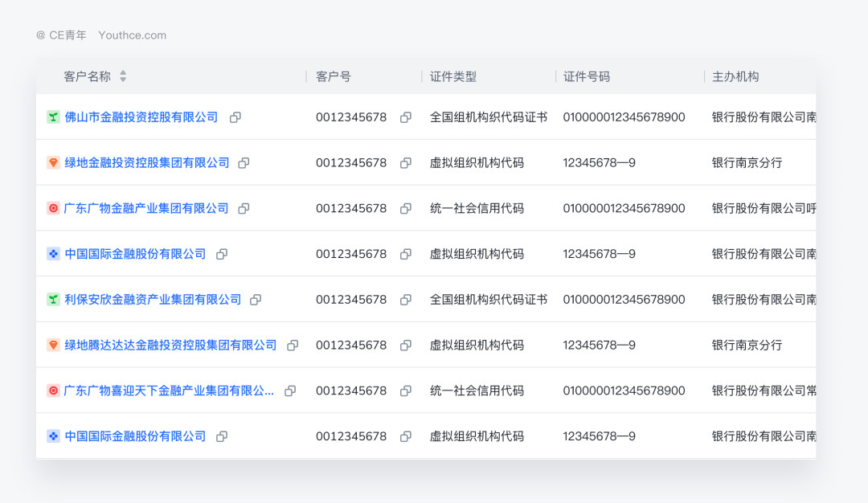868x503 pixels.
Task: Open the 广东广物金融产业集团有限公司 customer link
Action: (146, 209)
